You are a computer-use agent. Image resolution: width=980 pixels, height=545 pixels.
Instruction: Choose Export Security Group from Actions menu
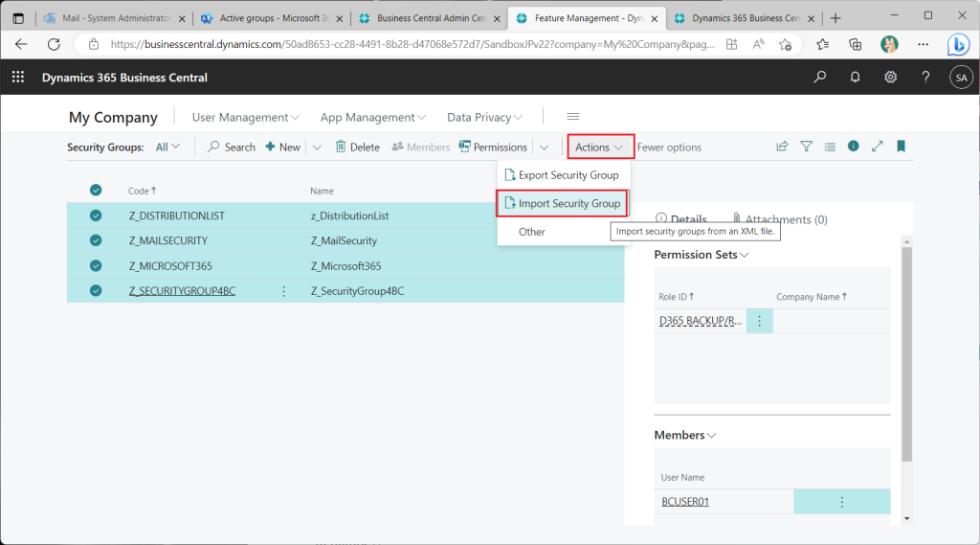coord(562,175)
